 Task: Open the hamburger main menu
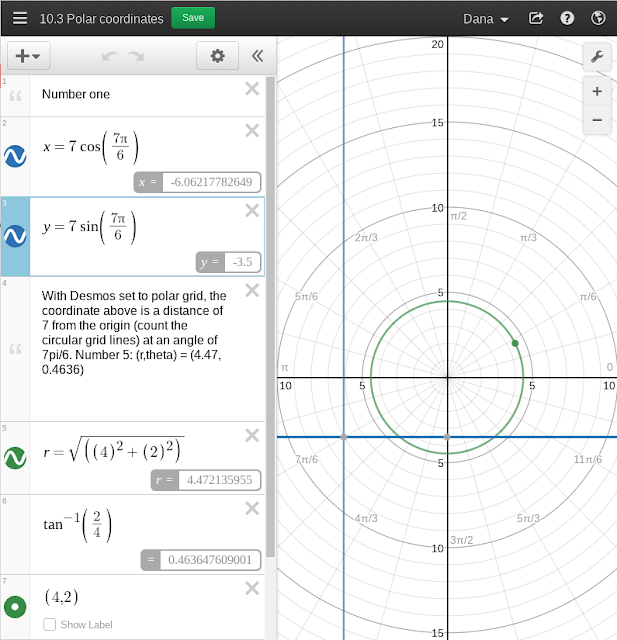click(x=20, y=18)
